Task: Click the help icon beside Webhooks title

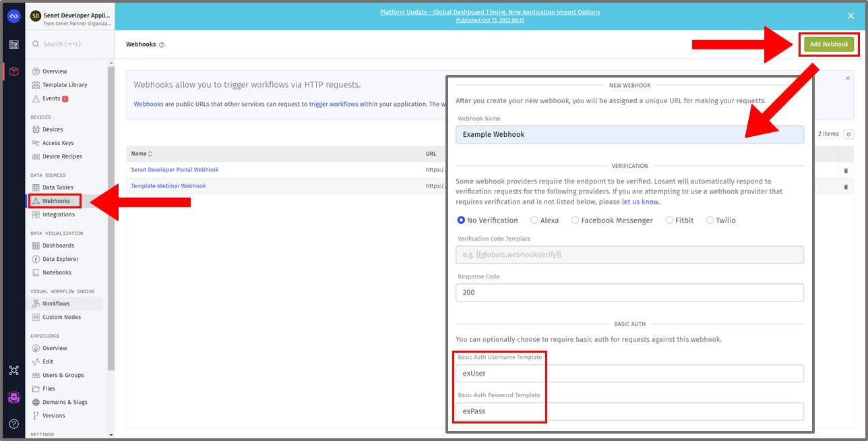Action: (162, 45)
